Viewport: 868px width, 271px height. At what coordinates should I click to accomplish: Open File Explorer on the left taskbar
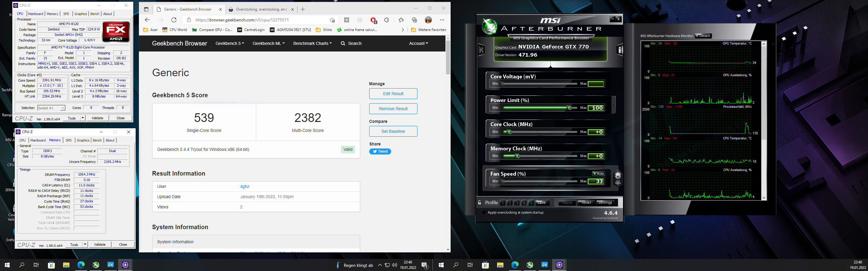tap(66, 265)
